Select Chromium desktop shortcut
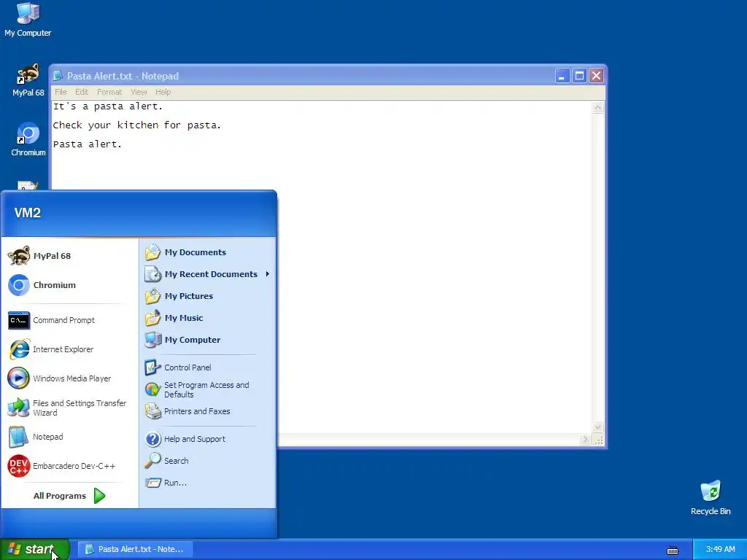747x560 pixels. [28, 139]
